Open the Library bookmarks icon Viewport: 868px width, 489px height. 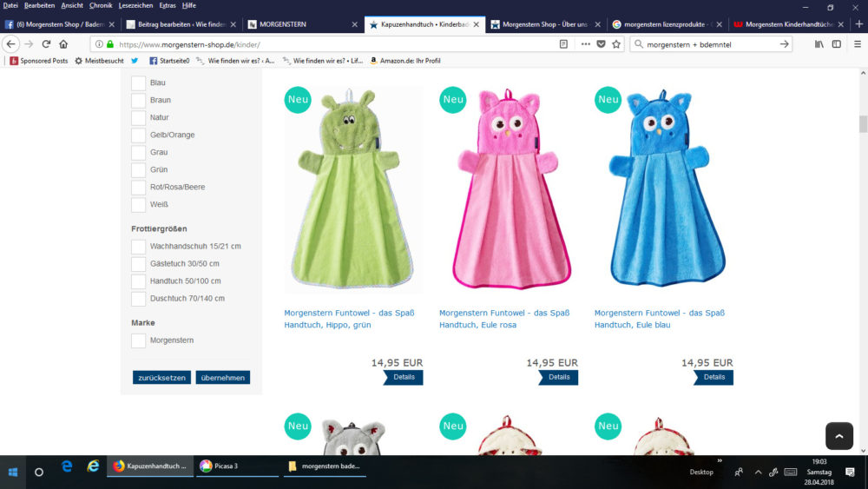click(x=819, y=44)
